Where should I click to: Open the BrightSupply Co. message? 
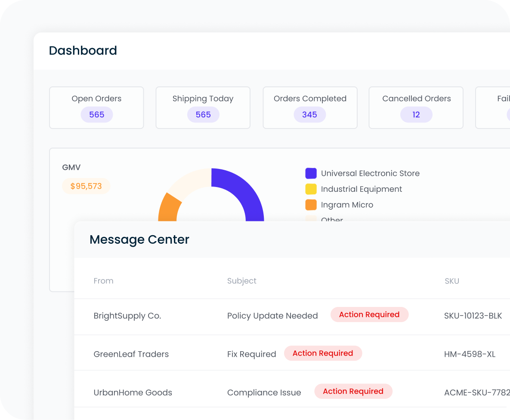(127, 316)
